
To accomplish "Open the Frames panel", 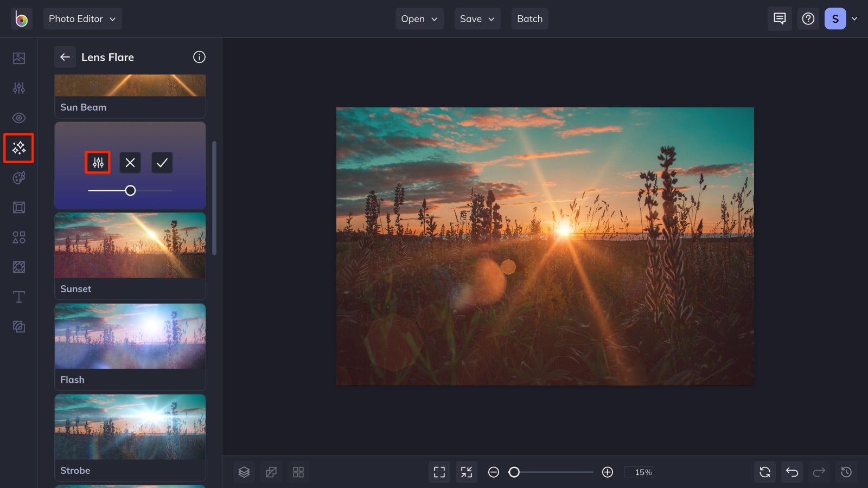I will coord(18,207).
